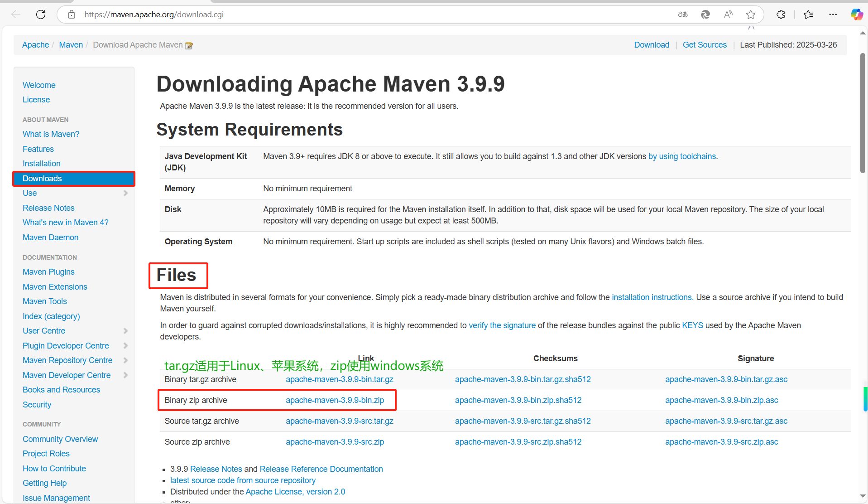Download apache-maven-3.9.9-bin.zip
This screenshot has width=868, height=504.
point(336,400)
